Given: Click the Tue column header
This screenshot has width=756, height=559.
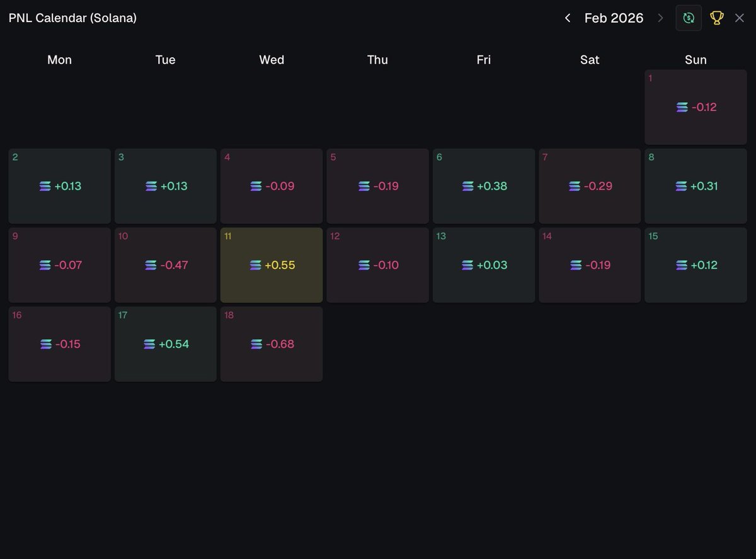Looking at the screenshot, I should (x=166, y=60).
